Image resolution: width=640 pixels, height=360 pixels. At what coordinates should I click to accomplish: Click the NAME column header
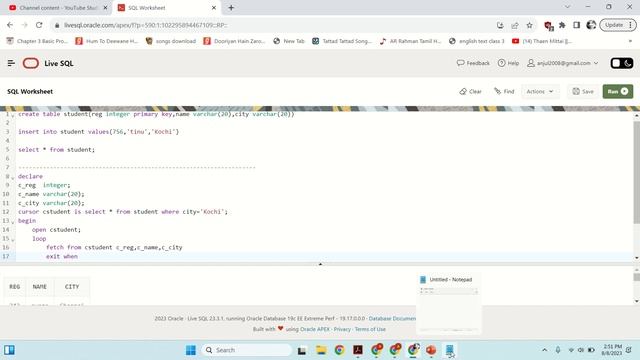[40, 287]
